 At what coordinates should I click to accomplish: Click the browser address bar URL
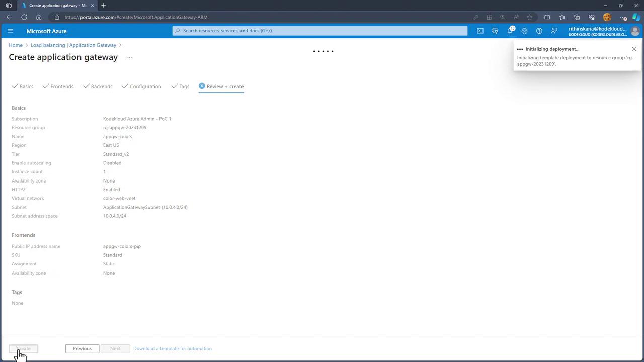pos(136,17)
